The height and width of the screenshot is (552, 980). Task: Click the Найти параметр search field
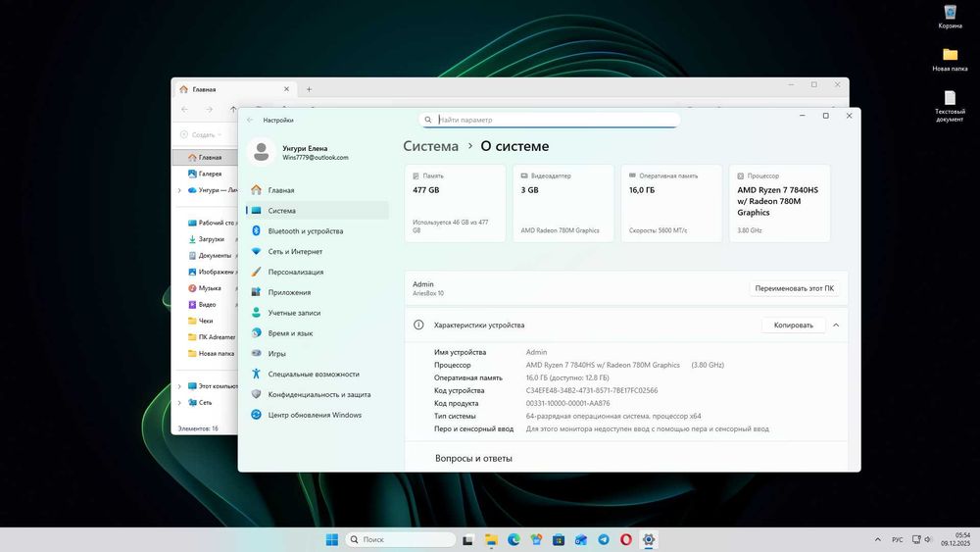(550, 120)
